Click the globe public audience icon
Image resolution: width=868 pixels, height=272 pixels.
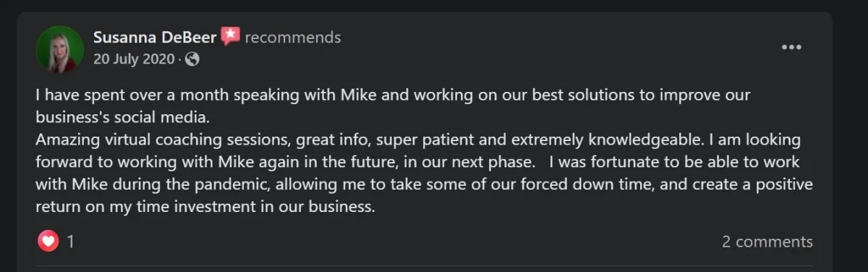coord(192,59)
